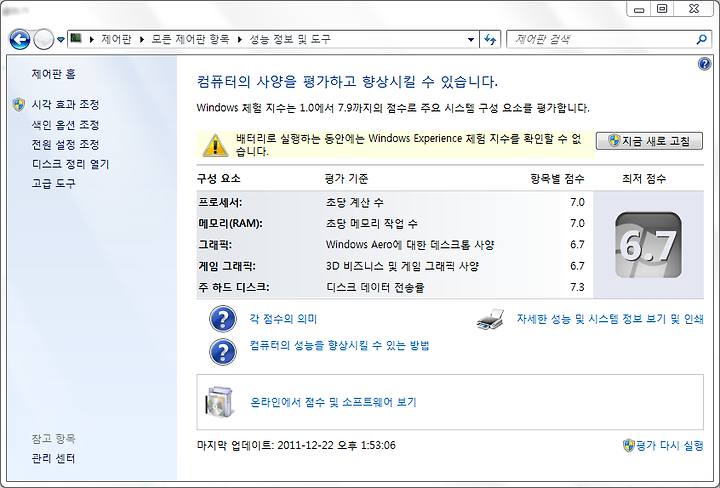
Task: Click the yellow warning triangle icon
Action: pyautogui.click(x=215, y=146)
